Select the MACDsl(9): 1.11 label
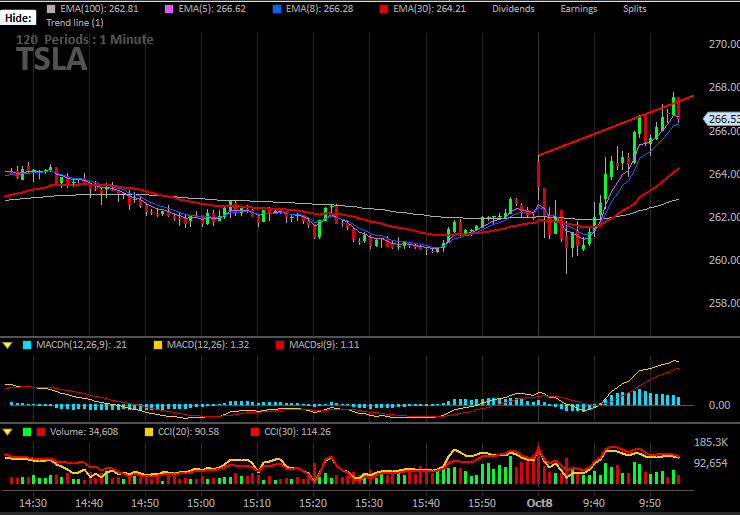Image resolution: width=740 pixels, height=515 pixels. [x=324, y=345]
